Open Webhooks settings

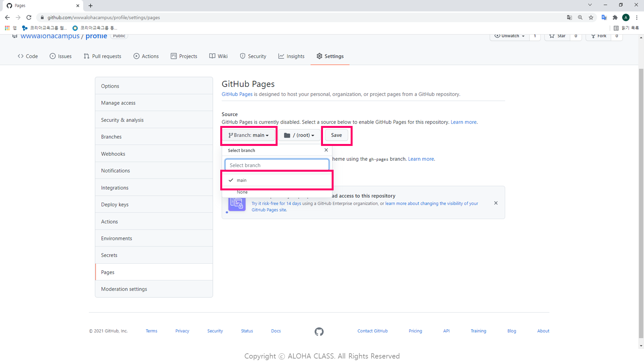[154, 154]
